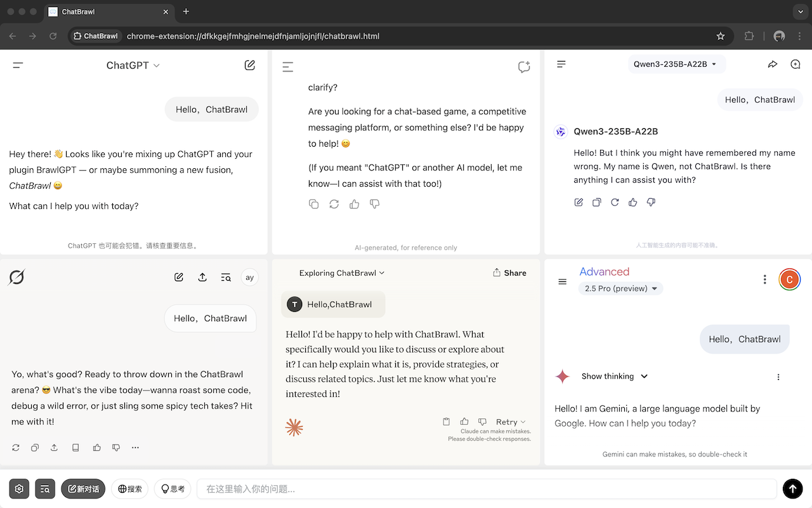Copy the Qwen response
The width and height of the screenshot is (812, 508).
tap(597, 202)
